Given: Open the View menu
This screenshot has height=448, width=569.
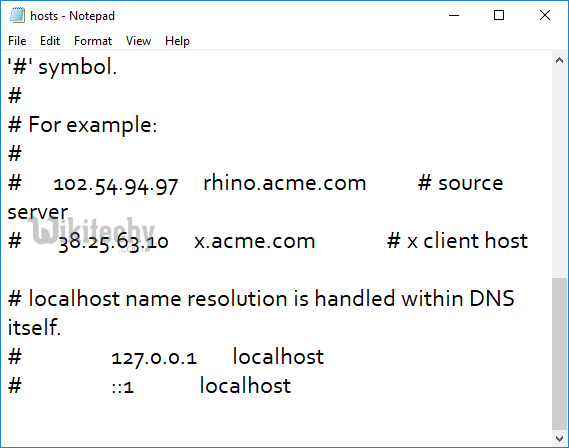Looking at the screenshot, I should (x=138, y=41).
